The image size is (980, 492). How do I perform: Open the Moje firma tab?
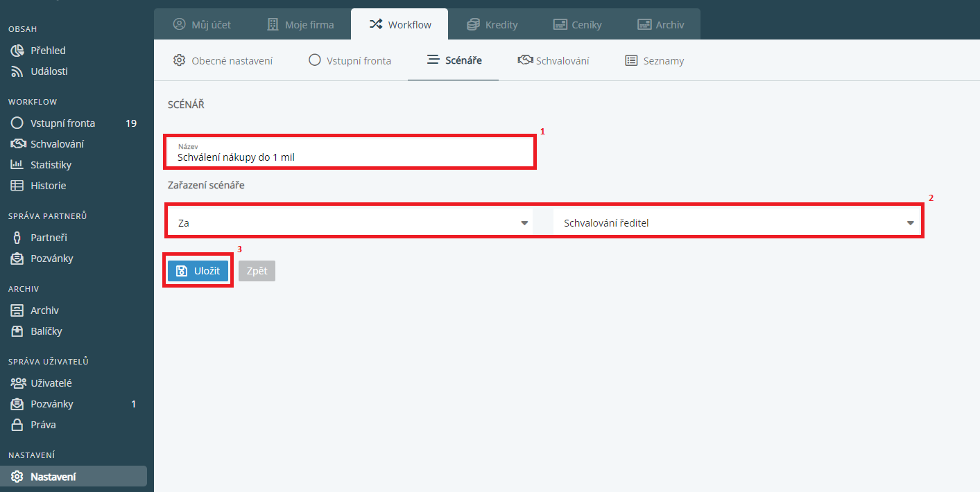coord(301,25)
